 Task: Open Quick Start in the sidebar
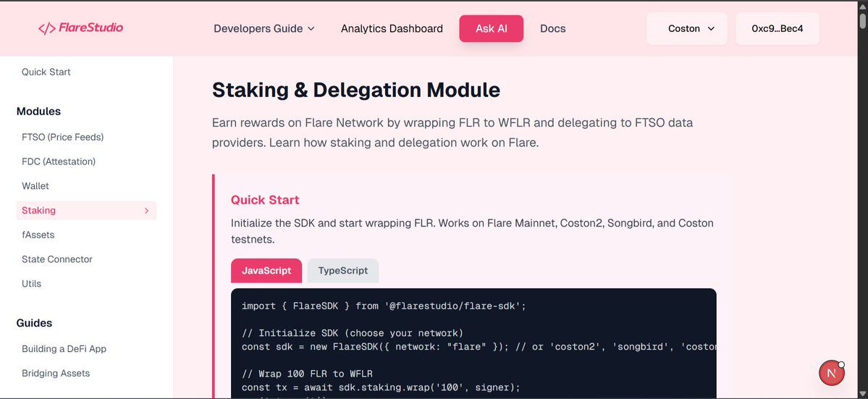click(x=46, y=72)
